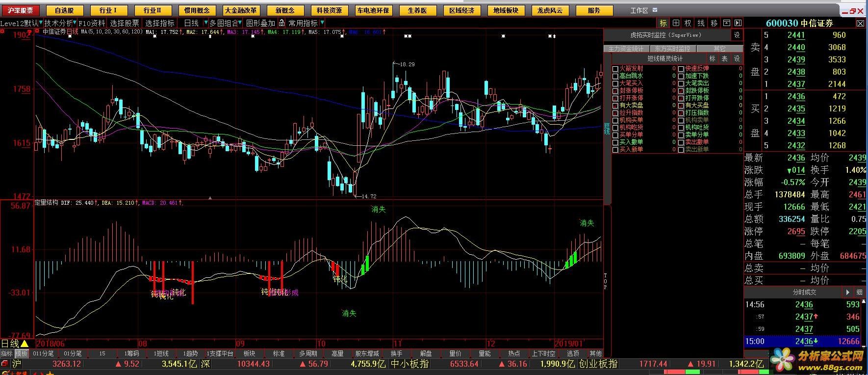Click the 权 rights-adjustment icon

(x=688, y=23)
